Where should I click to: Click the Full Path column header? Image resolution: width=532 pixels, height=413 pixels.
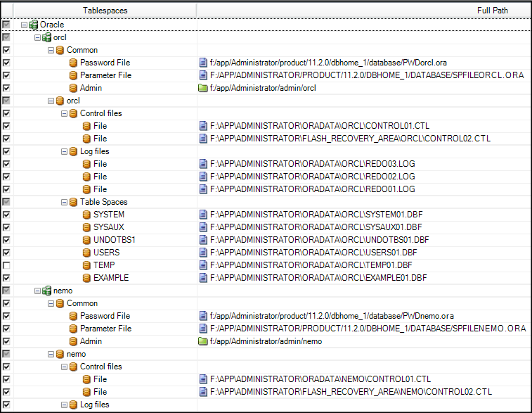click(365, 11)
